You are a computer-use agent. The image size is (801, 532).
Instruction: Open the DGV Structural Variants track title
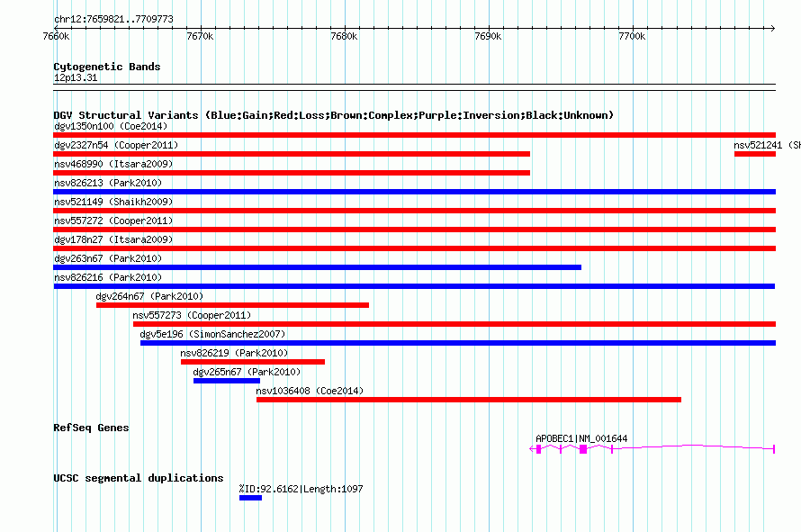[334, 115]
